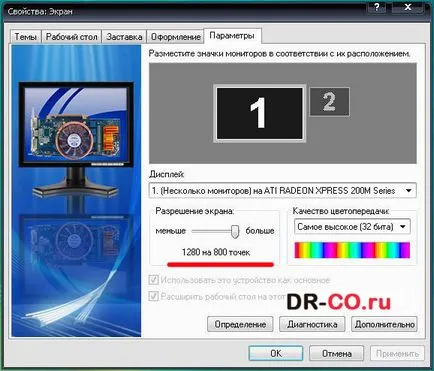This screenshot has height=371, width=434.
Task: Select monitor 2 icon in arrangement area
Action: coord(329,101)
